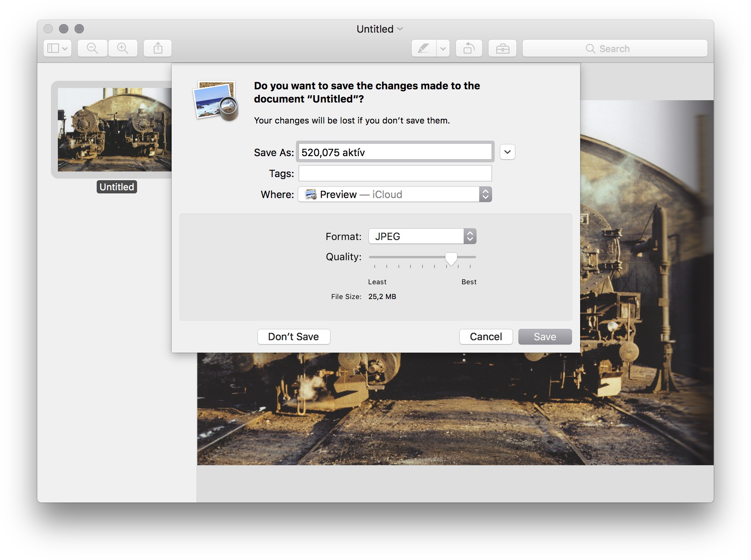Click the Preview app icon in dialog

[x=216, y=101]
